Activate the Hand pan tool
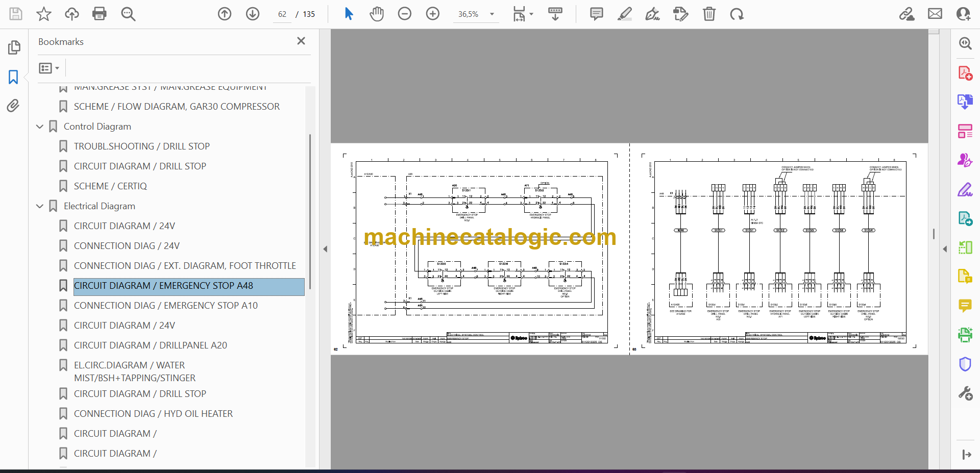This screenshot has height=473, width=980. [377, 14]
